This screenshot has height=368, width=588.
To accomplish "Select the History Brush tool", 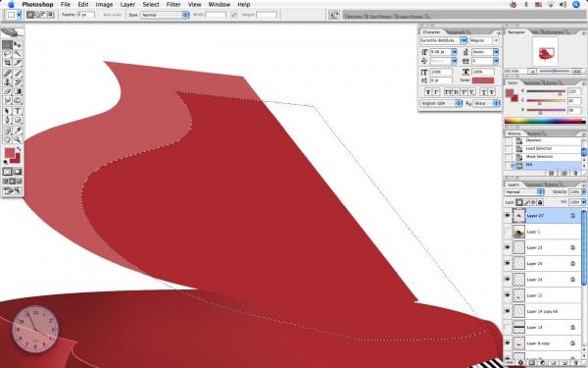I will pyautogui.click(x=18, y=82).
